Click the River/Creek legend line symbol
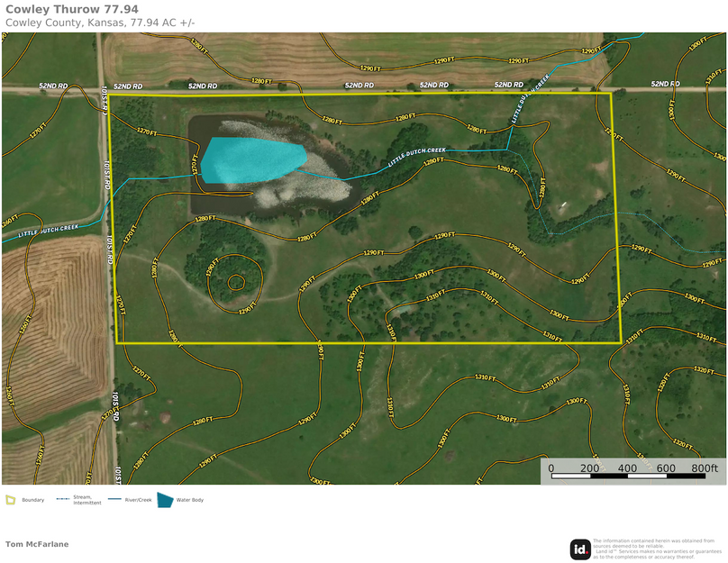The image size is (728, 563). pyautogui.click(x=114, y=500)
